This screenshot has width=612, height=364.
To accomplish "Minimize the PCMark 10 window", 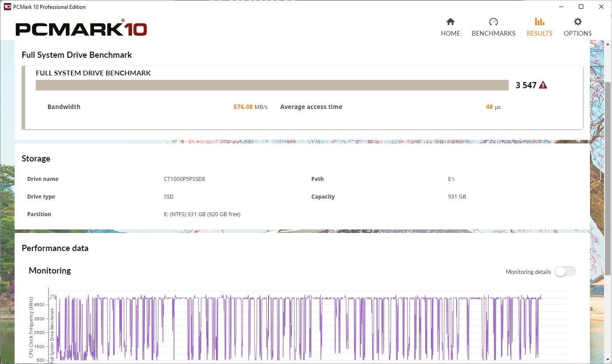I will click(561, 7).
